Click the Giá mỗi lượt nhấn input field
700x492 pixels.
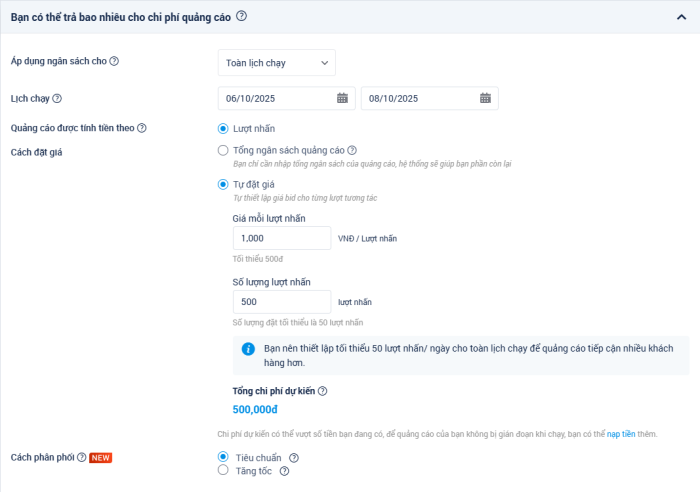pyautogui.click(x=281, y=238)
